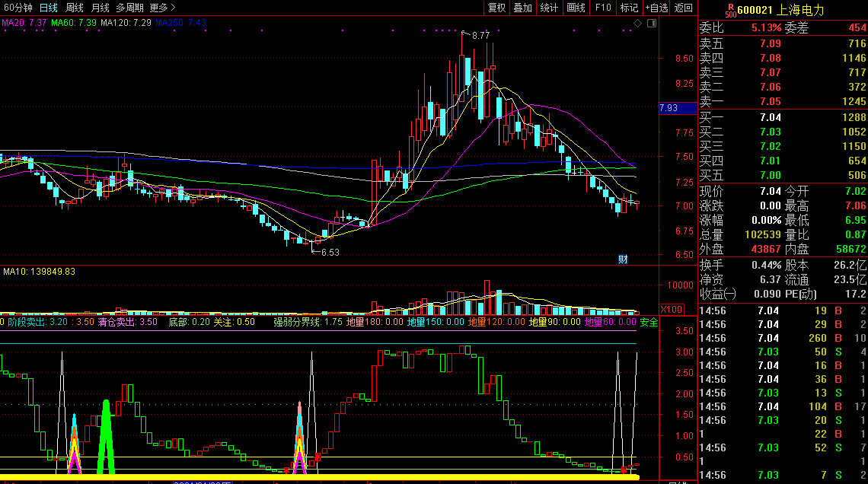Click the 买四 price 7.01
The height and width of the screenshot is (484, 868).
coord(771,161)
